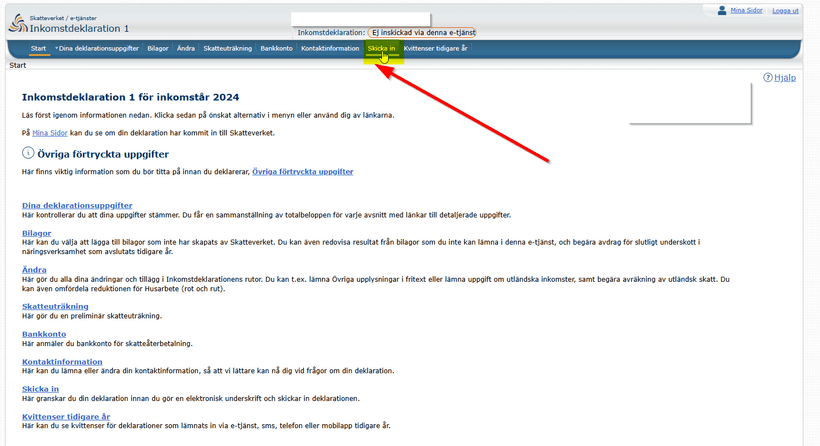Screen dimensions: 820x446
Task: Open Kvittenser tidigare år in navigation bar
Action: pyautogui.click(x=435, y=48)
